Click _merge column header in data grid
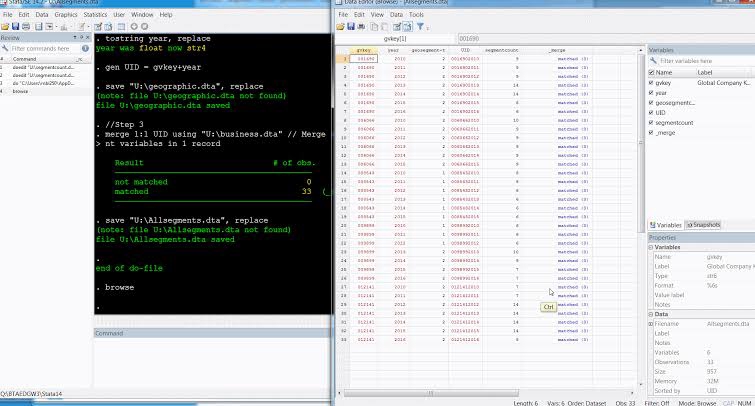The image size is (755, 406). [557, 50]
